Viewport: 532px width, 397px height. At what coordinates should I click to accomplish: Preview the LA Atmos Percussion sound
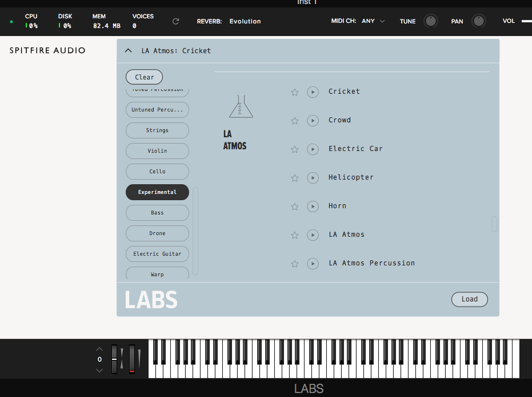[313, 264]
